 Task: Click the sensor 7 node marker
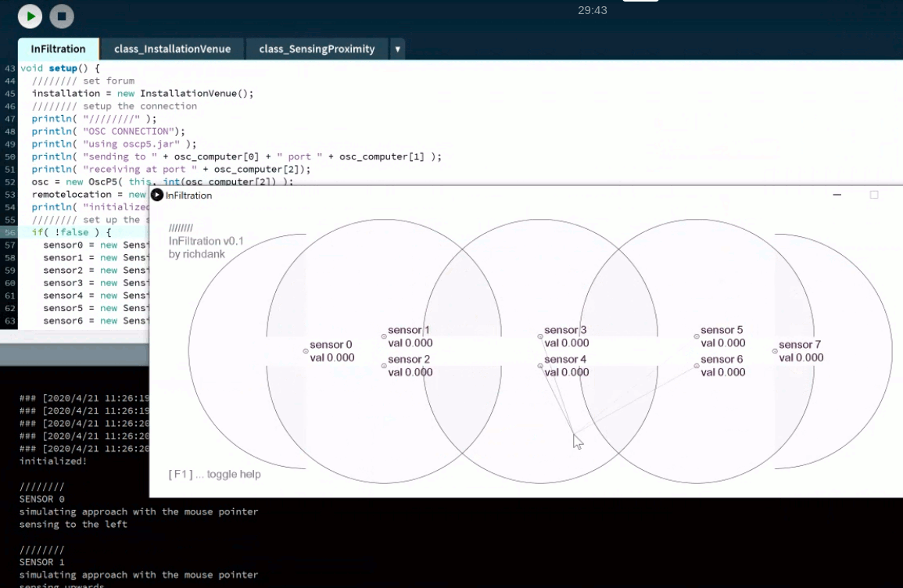pos(775,351)
